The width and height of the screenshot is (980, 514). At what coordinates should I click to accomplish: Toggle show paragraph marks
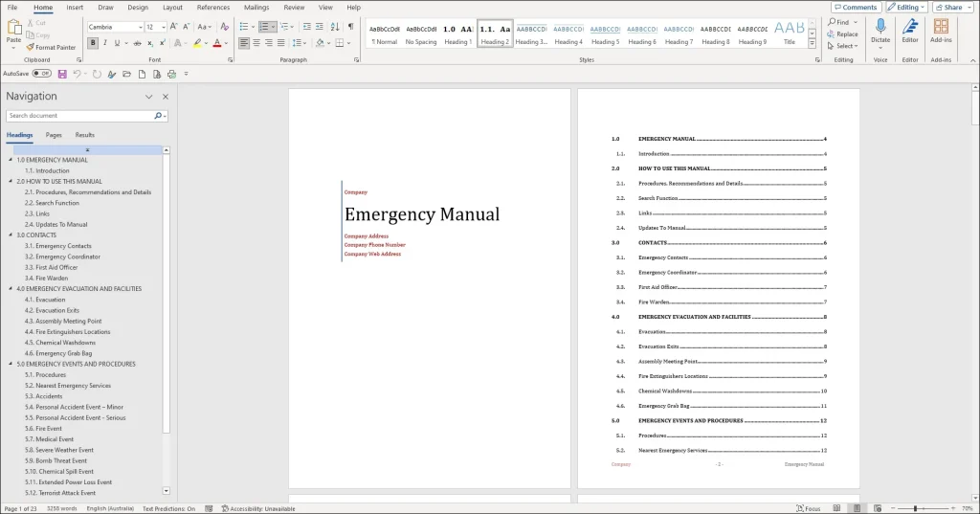pyautogui.click(x=350, y=27)
